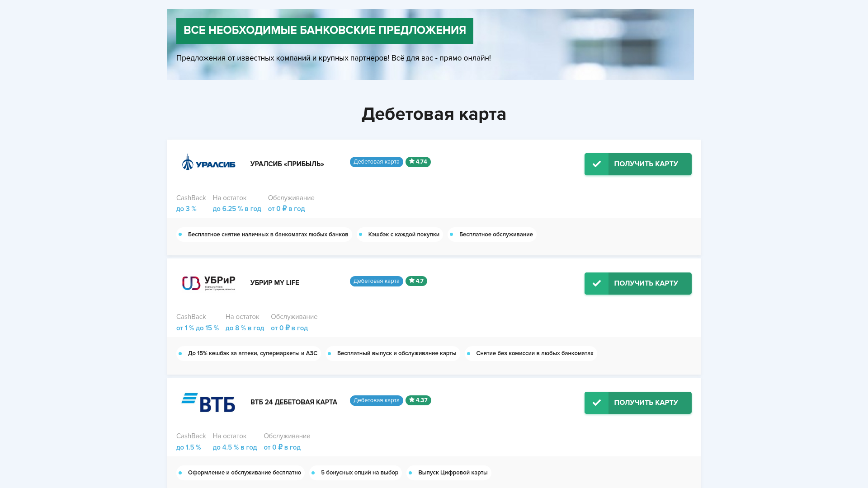
Task: Click Дебетовая карта tag on Уралсиб card
Action: (x=377, y=162)
